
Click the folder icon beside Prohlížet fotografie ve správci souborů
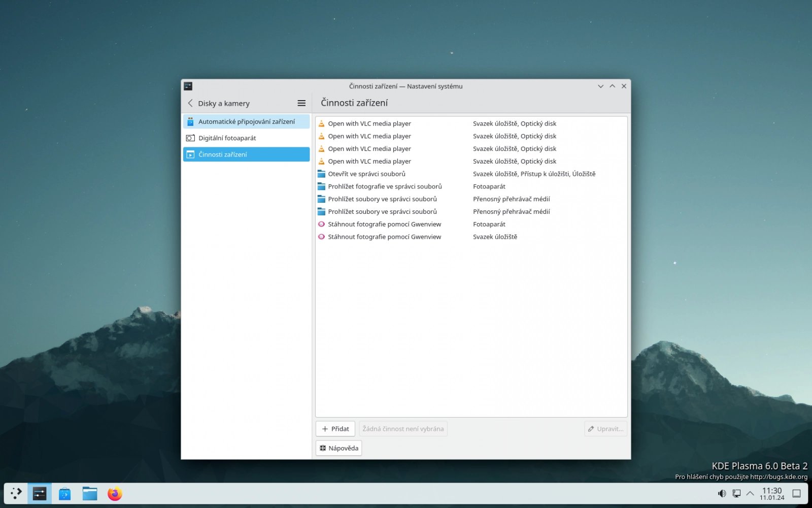tap(321, 186)
